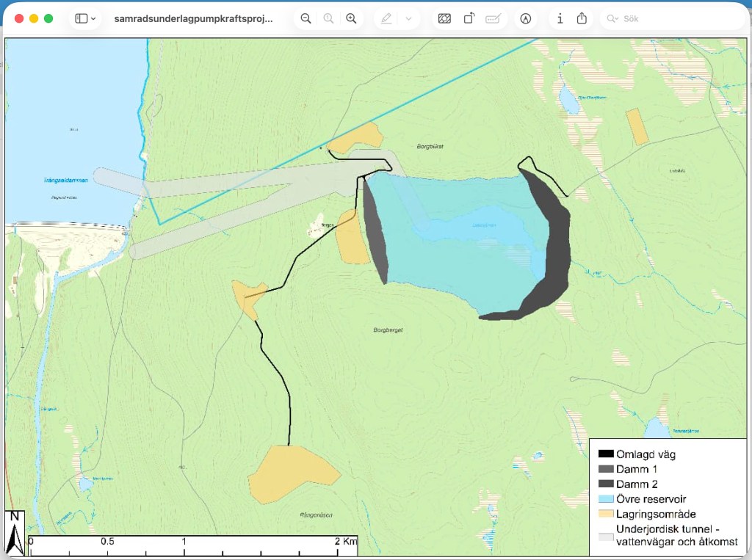This screenshot has height=560, width=752.
Task: Click the black Omlagd väg legend swatch
Action: pyautogui.click(x=606, y=454)
